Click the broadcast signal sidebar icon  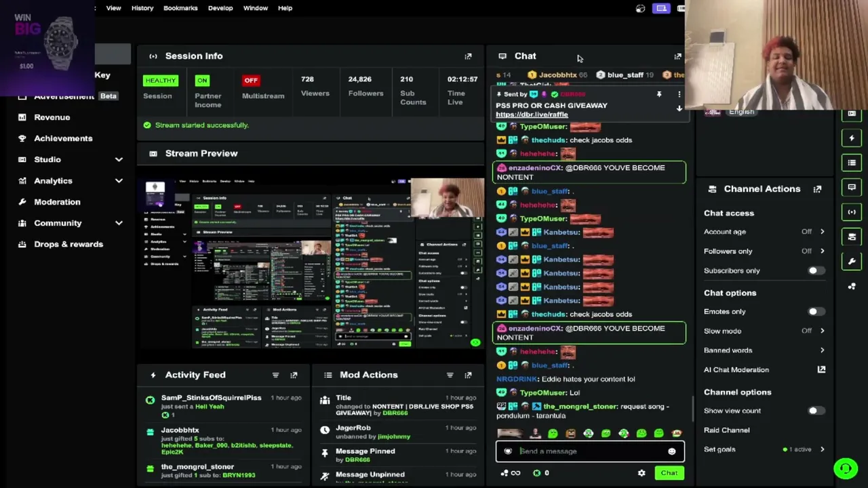click(852, 212)
